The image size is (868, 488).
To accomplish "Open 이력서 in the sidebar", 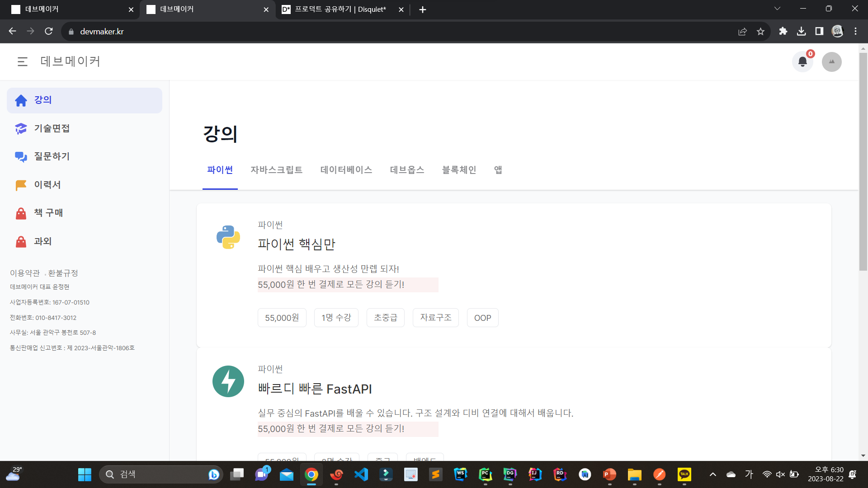I will click(x=85, y=185).
